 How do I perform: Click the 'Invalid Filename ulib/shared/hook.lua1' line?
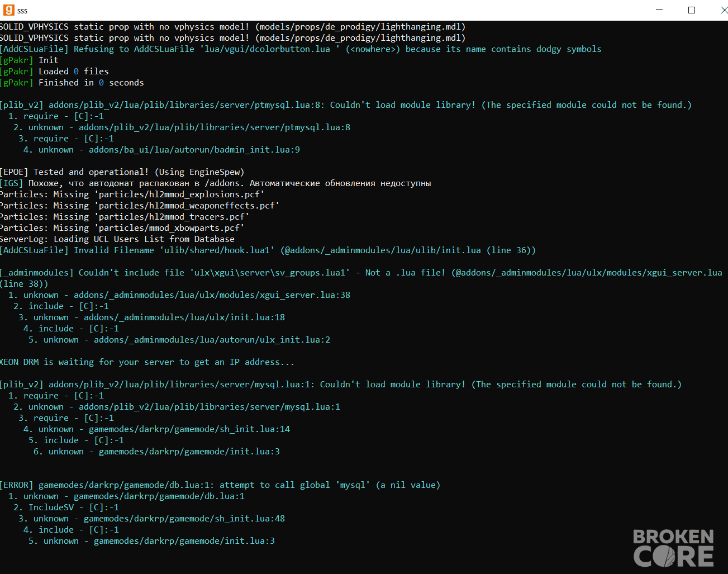point(268,250)
